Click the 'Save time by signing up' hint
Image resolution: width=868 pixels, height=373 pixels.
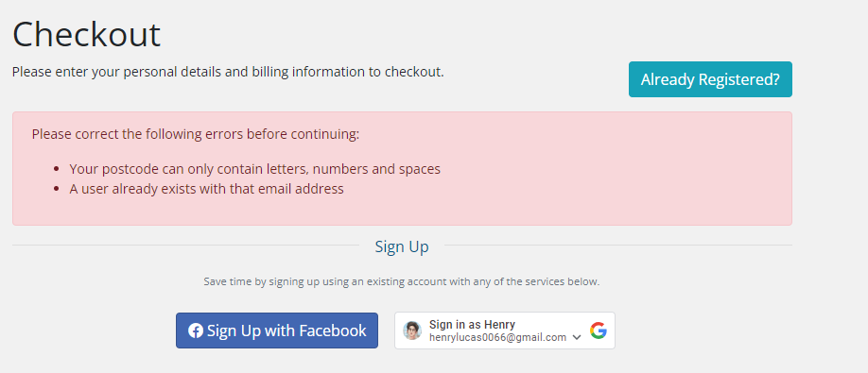pyautogui.click(x=401, y=281)
